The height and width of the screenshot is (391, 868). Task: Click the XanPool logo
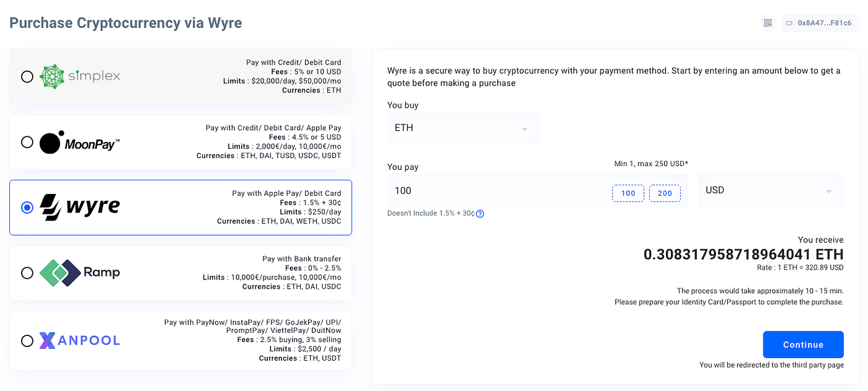click(x=79, y=340)
